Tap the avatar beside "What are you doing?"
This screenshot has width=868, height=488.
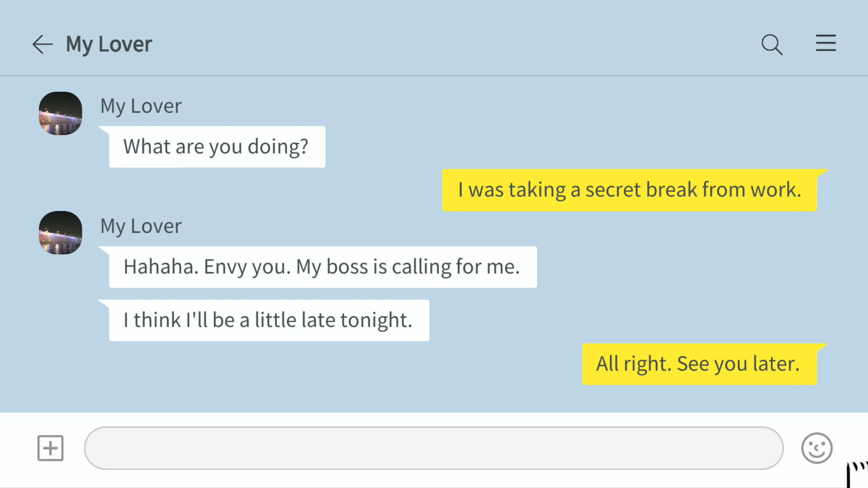click(x=61, y=113)
